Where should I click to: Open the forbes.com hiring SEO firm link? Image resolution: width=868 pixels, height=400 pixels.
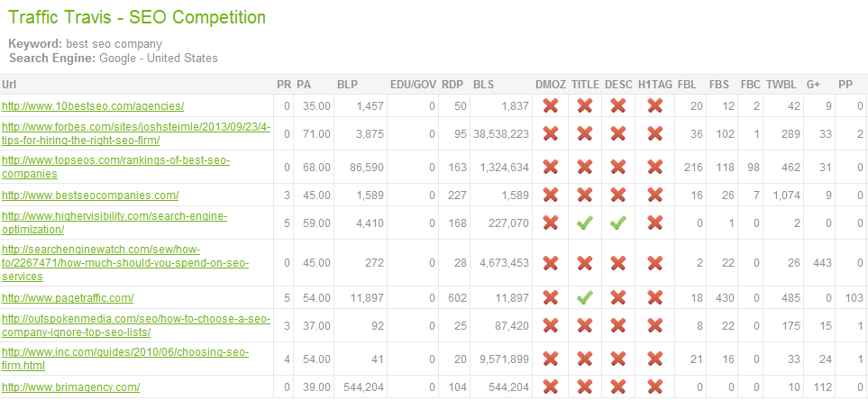click(136, 133)
